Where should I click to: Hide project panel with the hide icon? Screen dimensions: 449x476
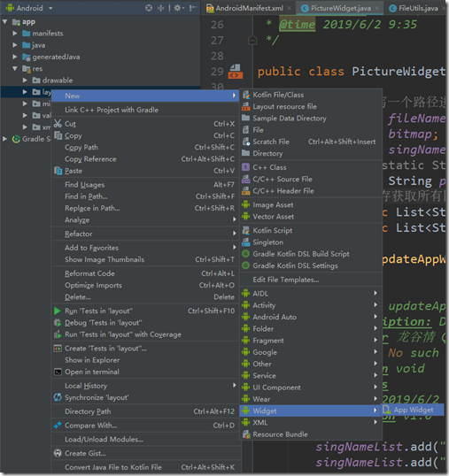pyautogui.click(x=192, y=8)
